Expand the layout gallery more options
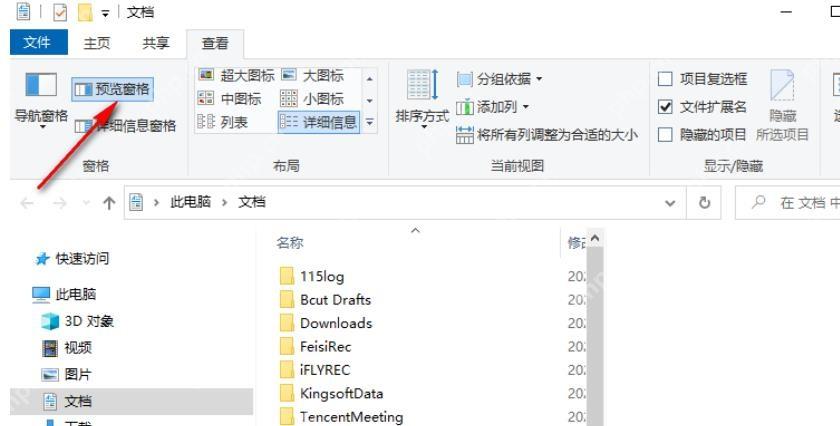The height and width of the screenshot is (426, 840). pos(370,123)
